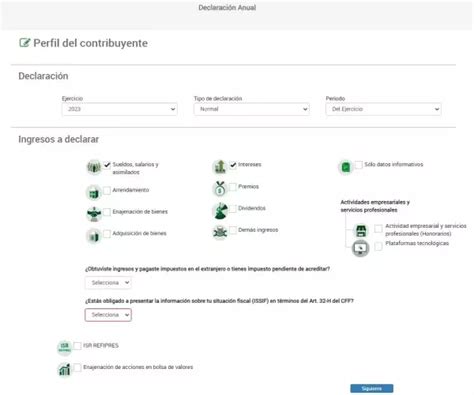This screenshot has width=474, height=395.
Task: Click the Dividendos icon
Action: (220, 211)
